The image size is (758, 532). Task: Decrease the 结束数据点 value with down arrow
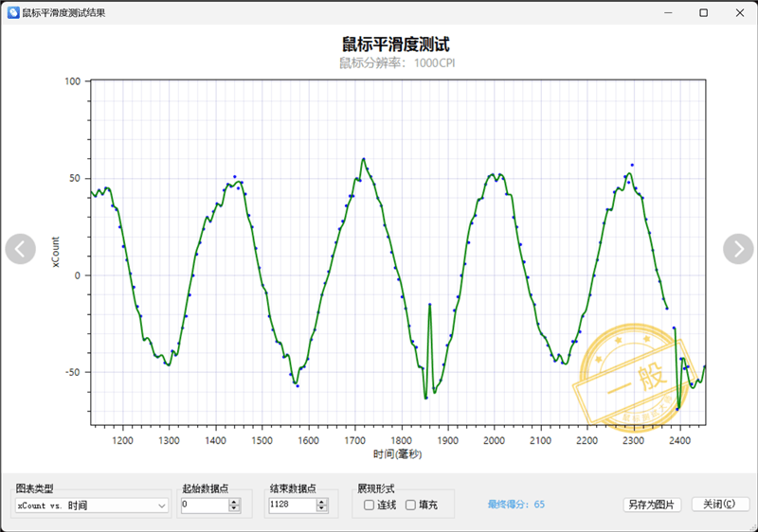click(322, 509)
